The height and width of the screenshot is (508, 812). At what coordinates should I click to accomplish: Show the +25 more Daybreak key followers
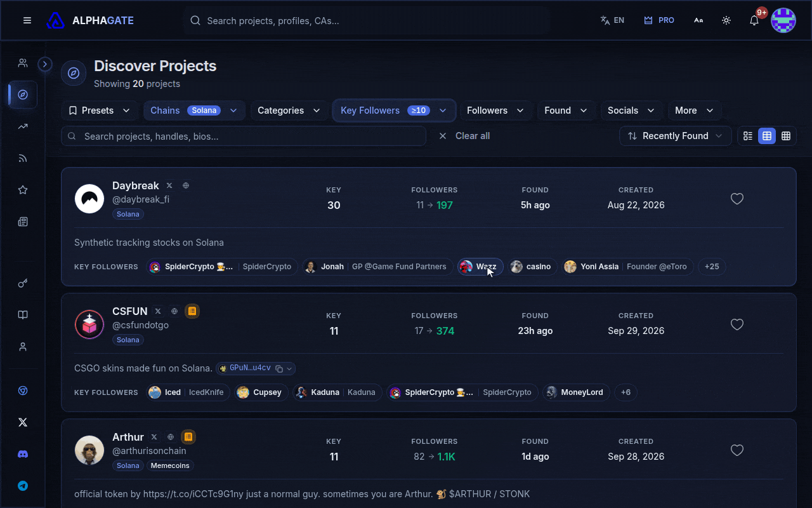click(712, 267)
